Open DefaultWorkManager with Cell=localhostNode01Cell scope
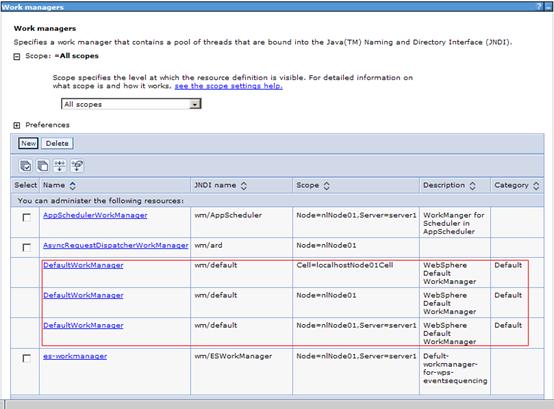554x409 pixels. pos(83,265)
